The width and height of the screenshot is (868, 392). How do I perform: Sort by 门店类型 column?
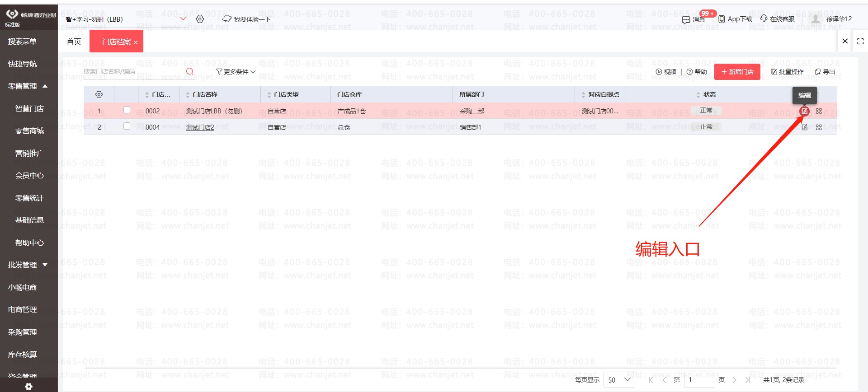click(269, 95)
